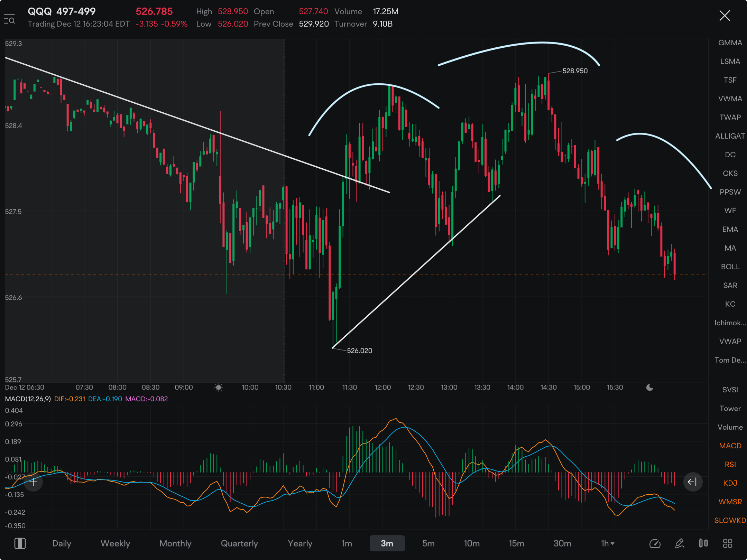The width and height of the screenshot is (747, 560).
Task: Click the 528.950 high price label on chart
Action: (575, 71)
